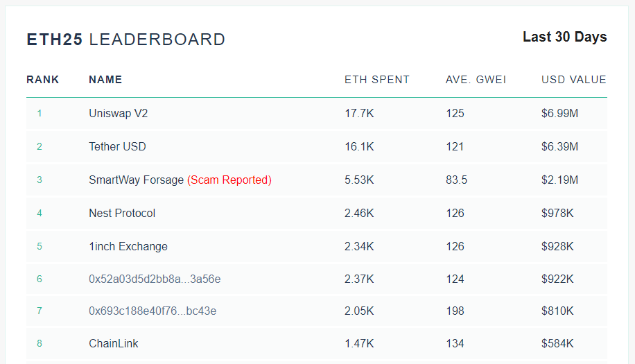Image resolution: width=635 pixels, height=364 pixels.
Task: Click the AVE. GWEI column header
Action: [476, 80]
